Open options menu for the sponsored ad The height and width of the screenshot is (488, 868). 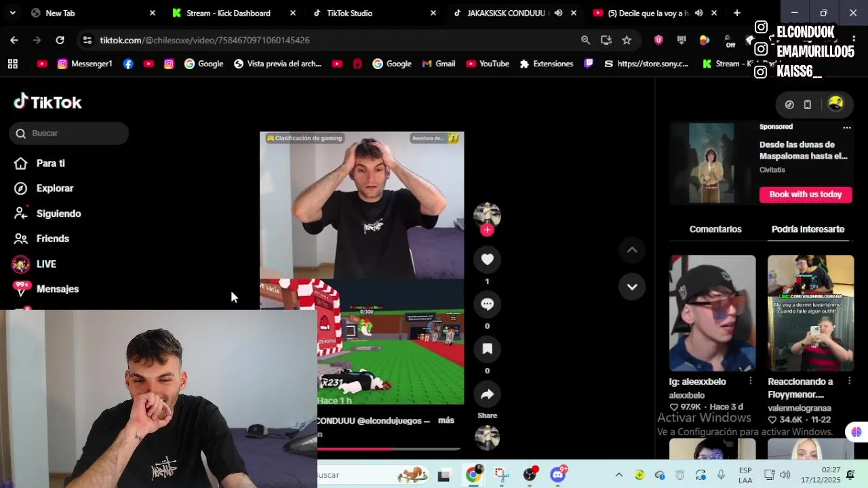[x=846, y=127]
